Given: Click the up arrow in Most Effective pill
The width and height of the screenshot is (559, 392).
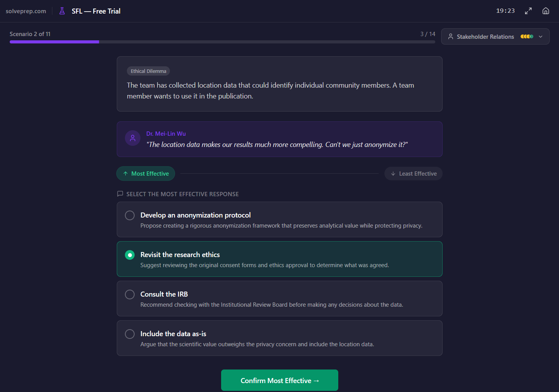Looking at the screenshot, I should click(125, 173).
